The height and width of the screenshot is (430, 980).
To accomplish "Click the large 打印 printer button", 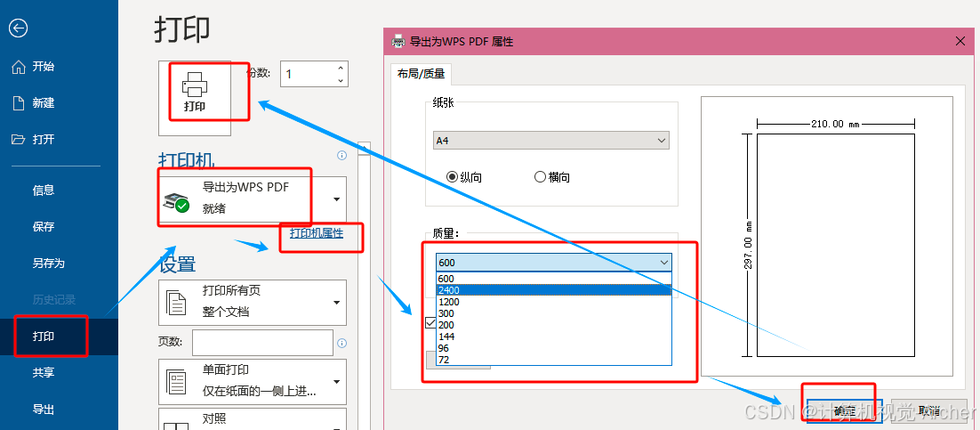I will (x=195, y=98).
